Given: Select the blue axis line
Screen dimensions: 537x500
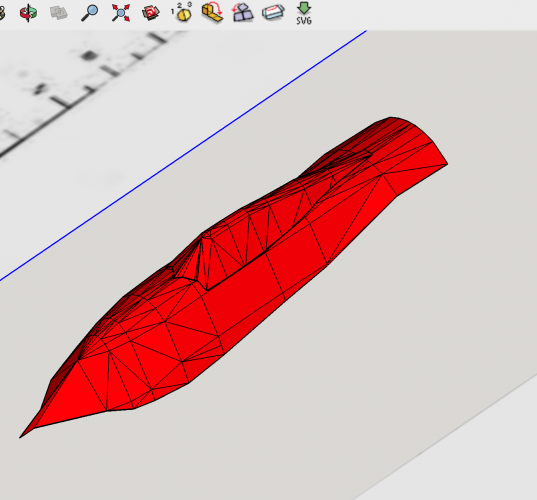Looking at the screenshot, I should pos(183,156).
